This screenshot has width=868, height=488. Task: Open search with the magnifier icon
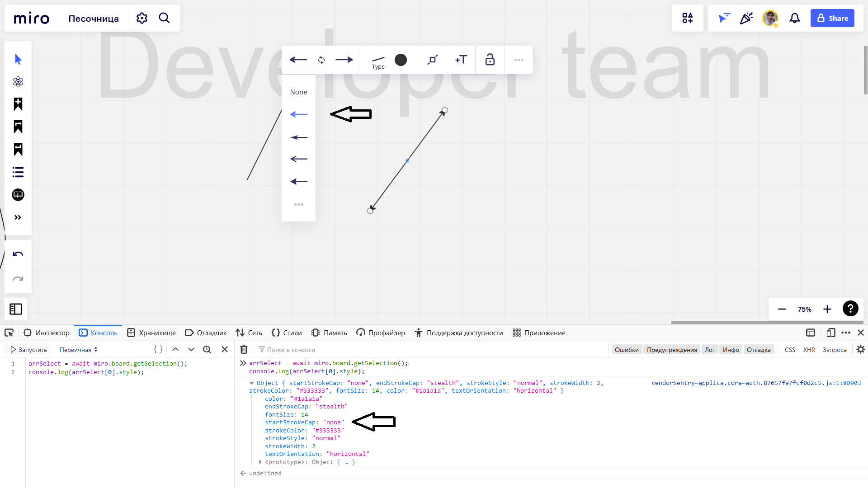[x=165, y=18]
